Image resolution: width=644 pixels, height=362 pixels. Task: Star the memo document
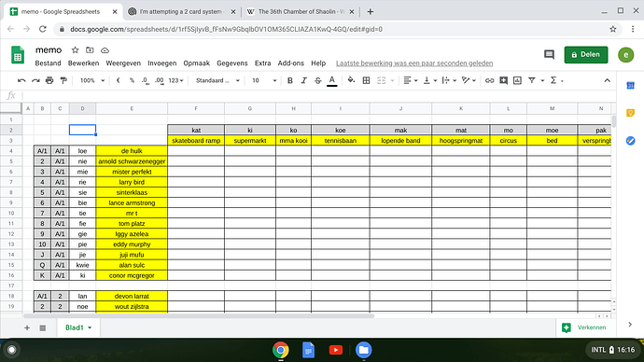tap(75, 50)
